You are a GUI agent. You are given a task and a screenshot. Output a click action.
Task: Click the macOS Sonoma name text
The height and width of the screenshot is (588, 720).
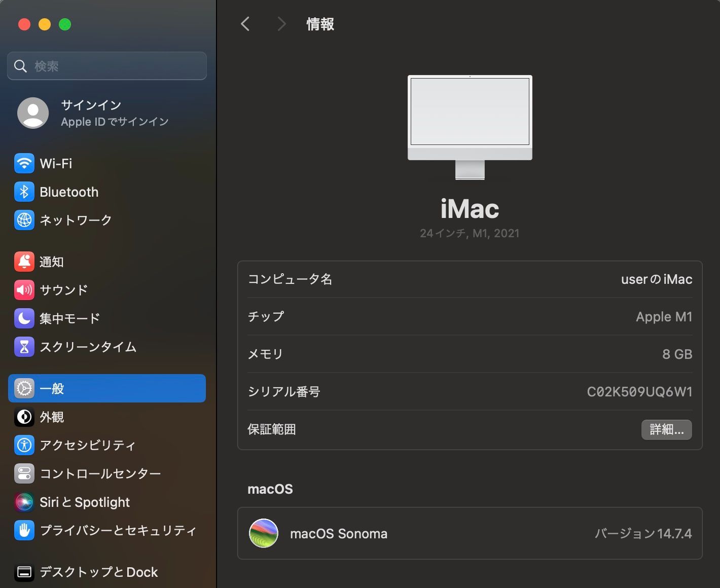click(339, 534)
